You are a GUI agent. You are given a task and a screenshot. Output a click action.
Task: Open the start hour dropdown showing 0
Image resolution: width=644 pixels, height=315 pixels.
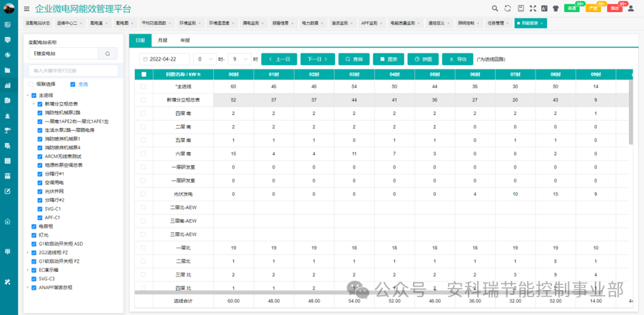tap(205, 59)
